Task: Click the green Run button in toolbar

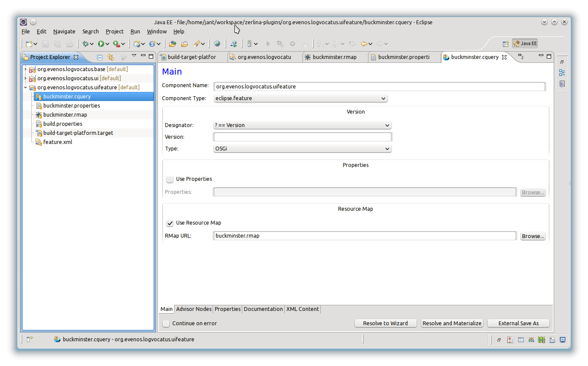Action: (101, 44)
